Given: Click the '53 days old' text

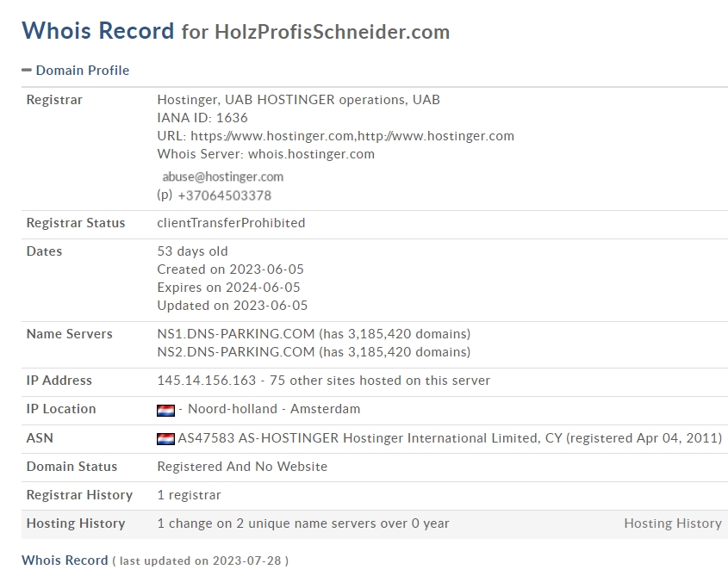Looking at the screenshot, I should [193, 251].
